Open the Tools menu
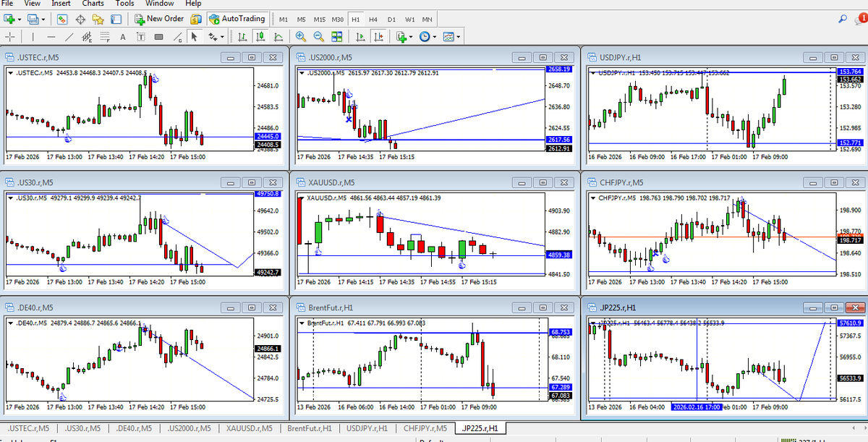 (x=124, y=3)
